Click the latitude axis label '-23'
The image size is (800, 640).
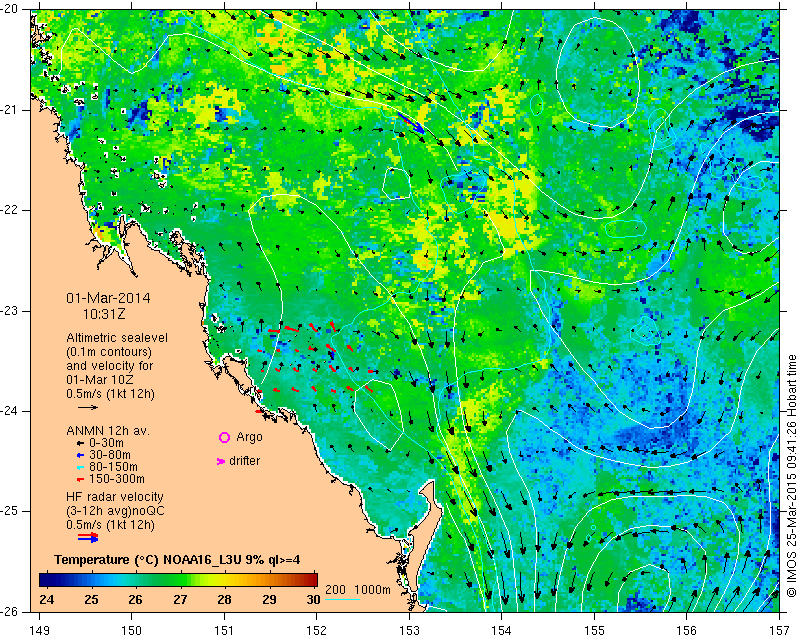[x=10, y=311]
